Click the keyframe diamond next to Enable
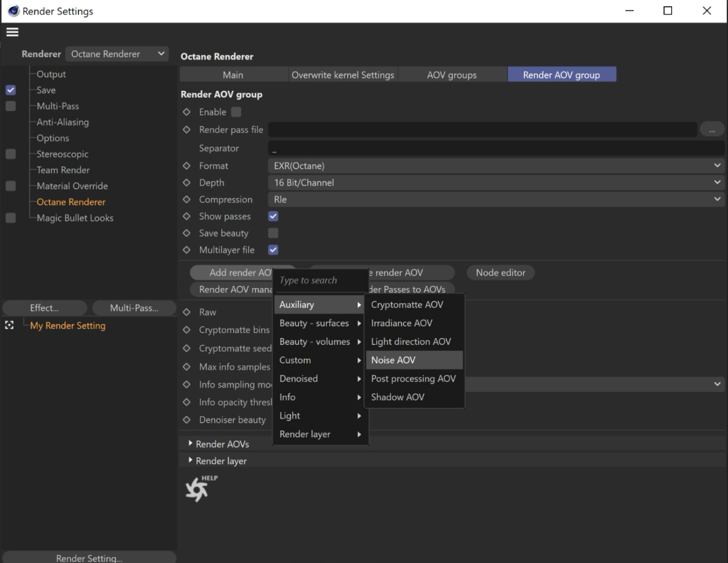The image size is (728, 563). pos(187,112)
